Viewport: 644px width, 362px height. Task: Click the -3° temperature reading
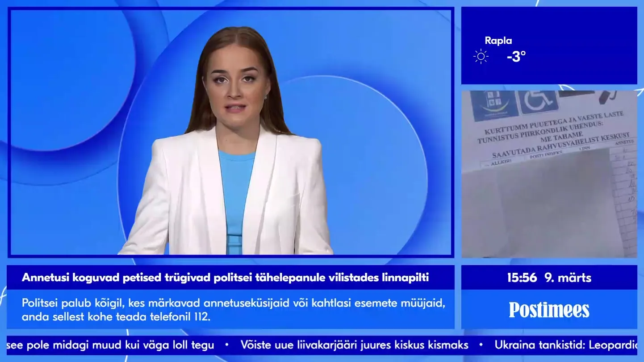(x=516, y=57)
